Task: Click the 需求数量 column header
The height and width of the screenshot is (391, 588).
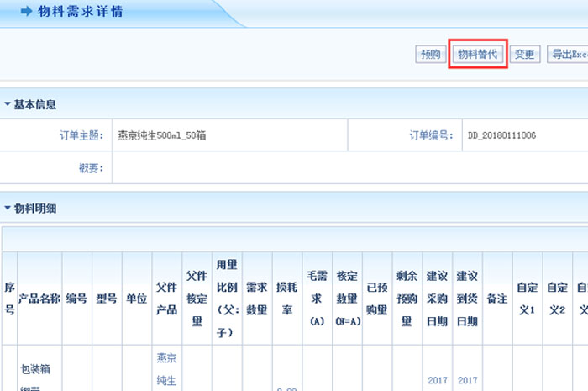Action: point(257,299)
